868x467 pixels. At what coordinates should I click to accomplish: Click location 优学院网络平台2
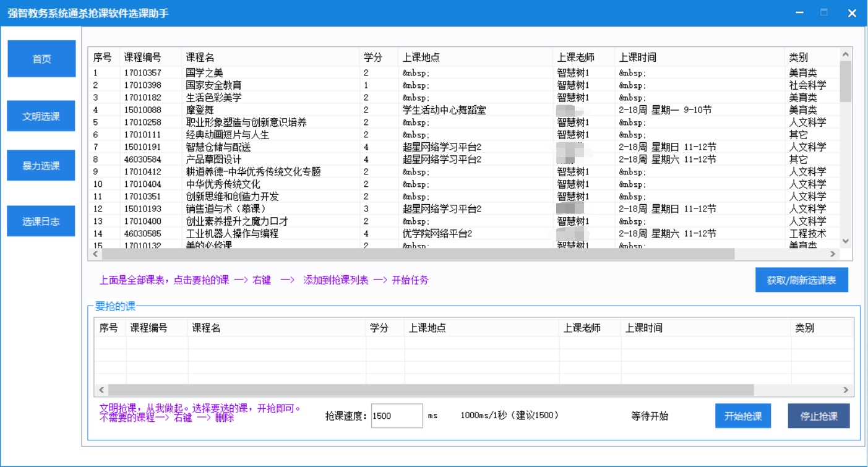pyautogui.click(x=437, y=234)
